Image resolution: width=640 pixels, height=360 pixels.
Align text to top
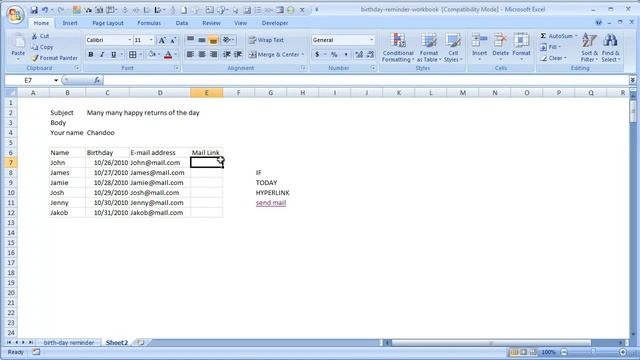pyautogui.click(x=190, y=40)
